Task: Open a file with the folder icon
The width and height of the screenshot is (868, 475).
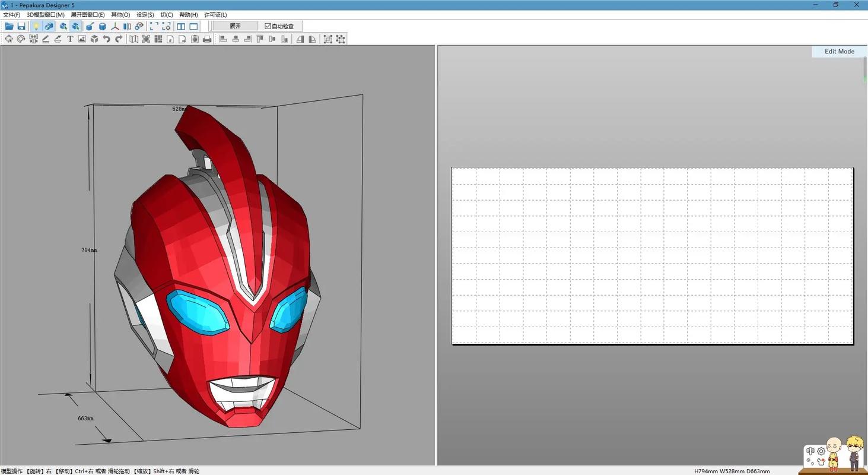Action: 9,26
